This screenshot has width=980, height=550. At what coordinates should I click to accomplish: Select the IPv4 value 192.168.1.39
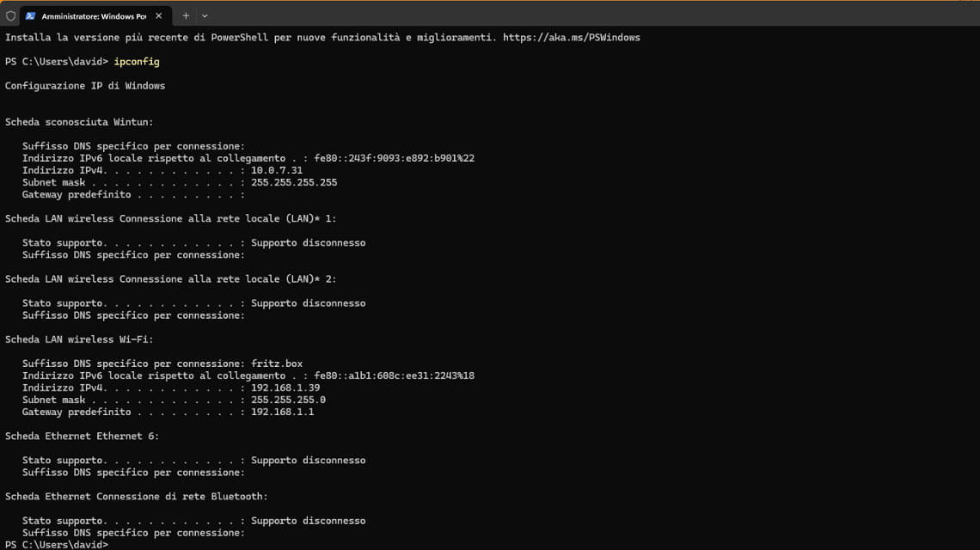coord(285,388)
